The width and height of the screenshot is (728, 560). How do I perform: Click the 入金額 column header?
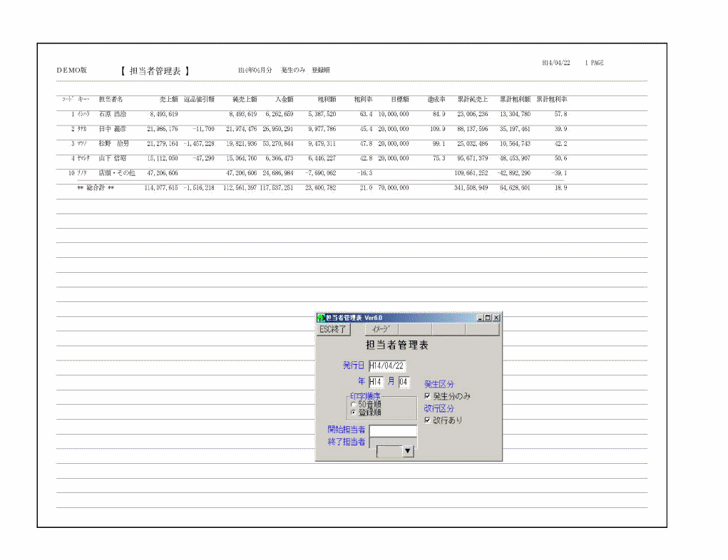tap(284, 99)
